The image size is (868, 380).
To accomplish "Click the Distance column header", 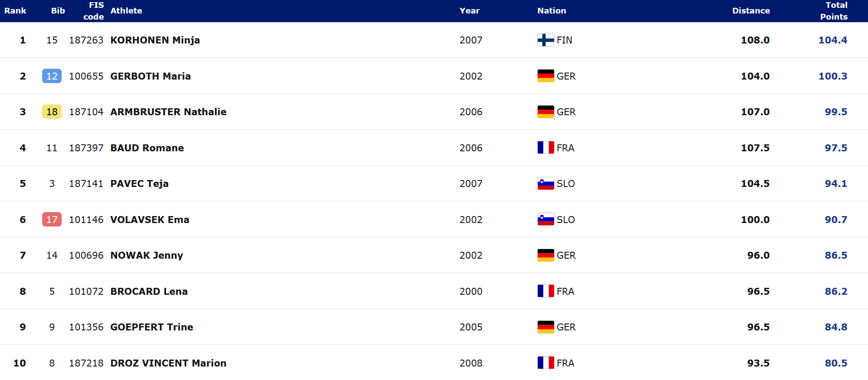I will point(751,11).
